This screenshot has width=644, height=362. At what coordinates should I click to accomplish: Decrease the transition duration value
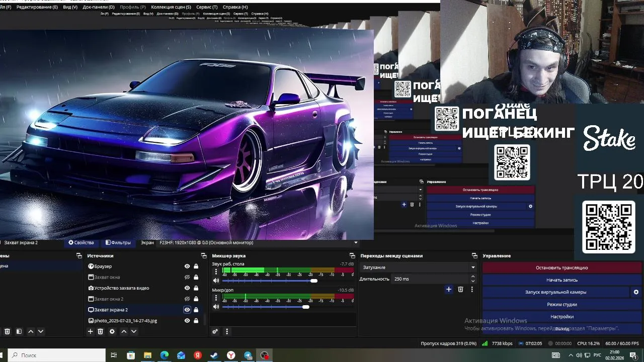click(473, 281)
